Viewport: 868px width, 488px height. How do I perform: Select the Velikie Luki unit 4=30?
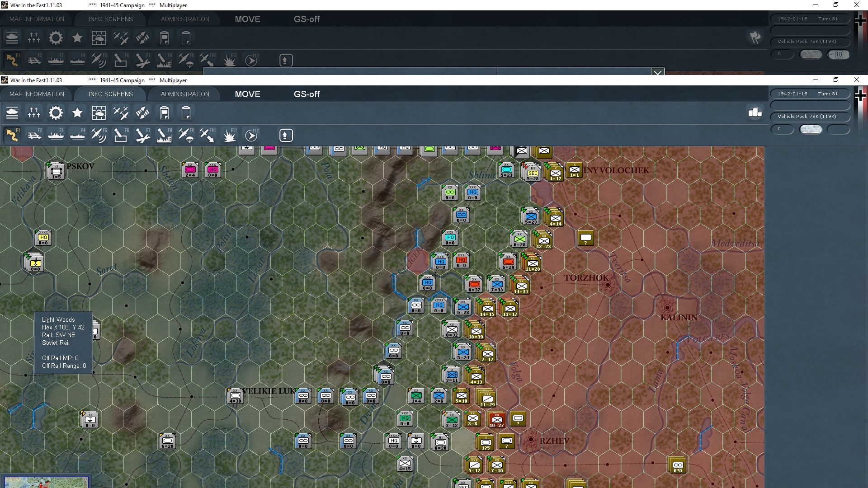click(x=235, y=396)
